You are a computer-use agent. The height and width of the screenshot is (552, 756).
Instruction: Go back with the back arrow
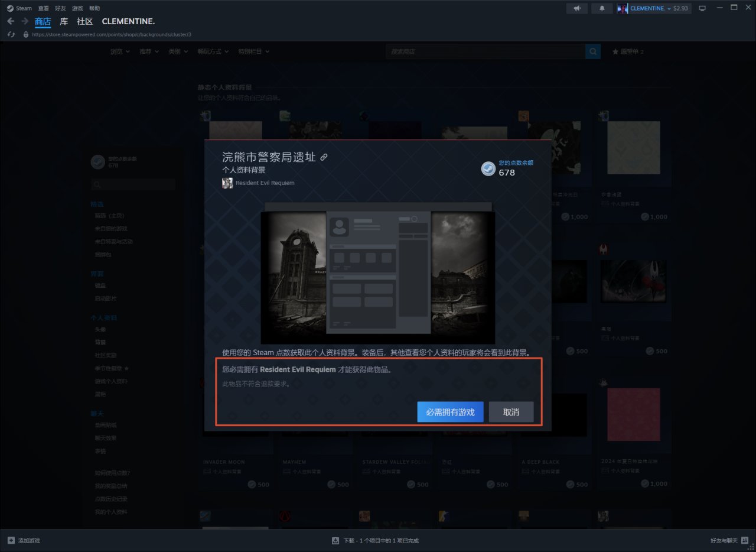pyautogui.click(x=11, y=21)
